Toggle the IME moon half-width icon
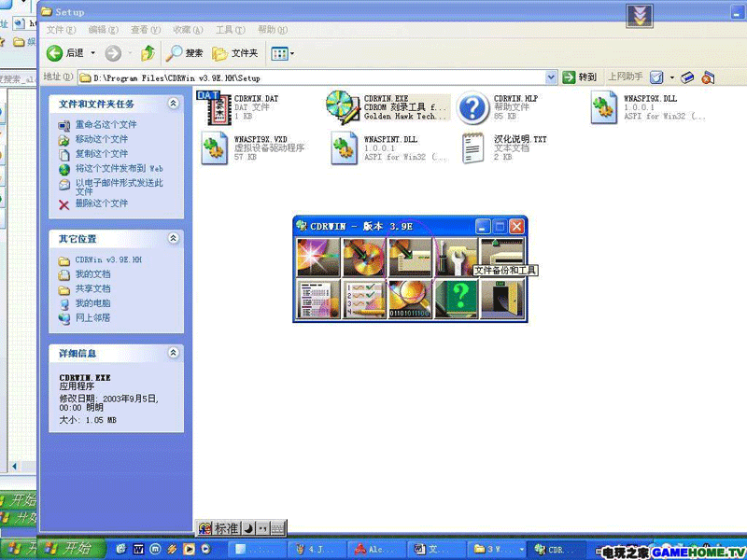747x560 pixels. point(248,527)
